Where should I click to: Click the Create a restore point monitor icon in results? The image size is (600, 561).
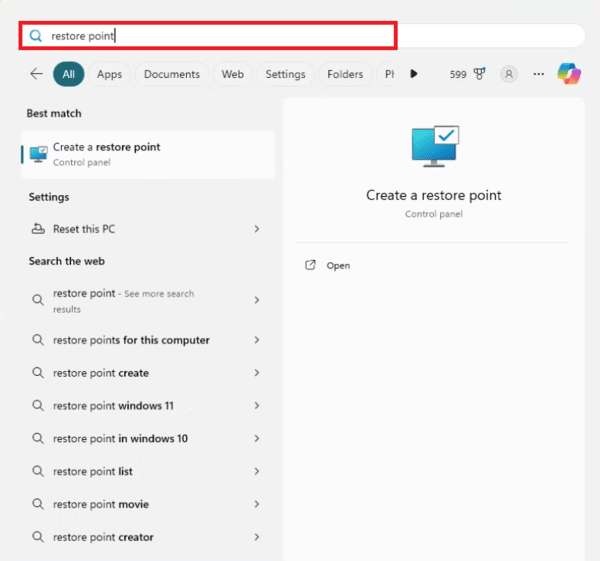click(39, 154)
